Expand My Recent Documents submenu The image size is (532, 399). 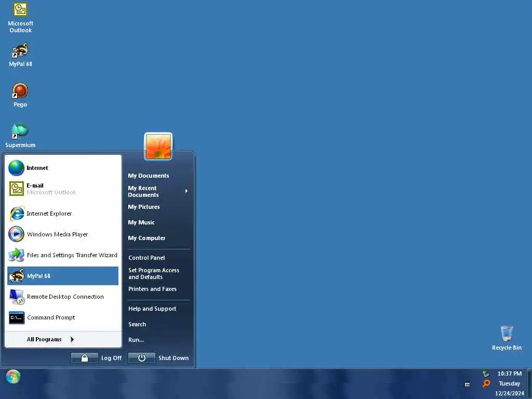pyautogui.click(x=158, y=191)
